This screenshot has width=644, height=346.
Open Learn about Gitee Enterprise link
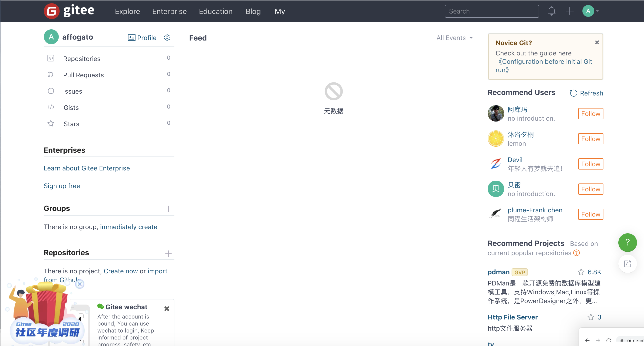coord(87,168)
